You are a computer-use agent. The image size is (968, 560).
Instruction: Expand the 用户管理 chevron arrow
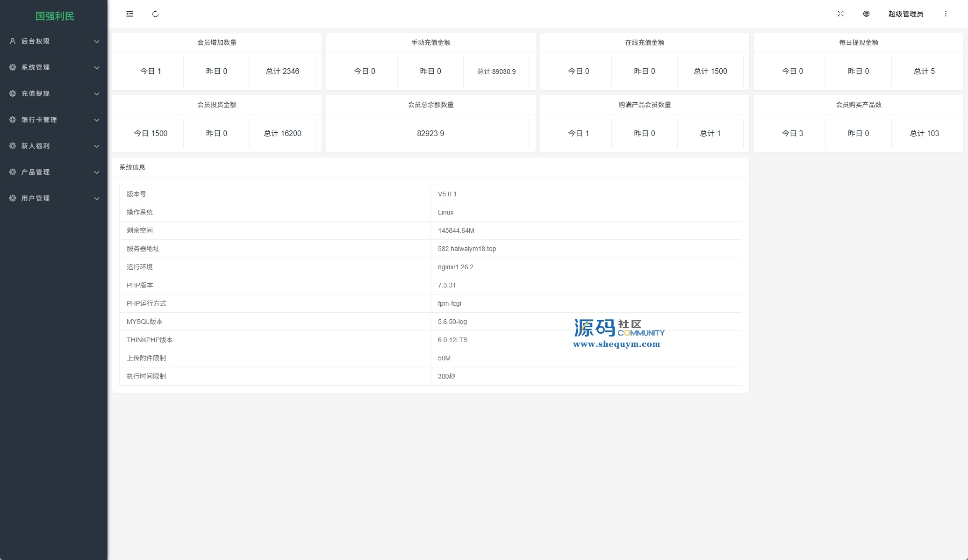[x=97, y=199]
